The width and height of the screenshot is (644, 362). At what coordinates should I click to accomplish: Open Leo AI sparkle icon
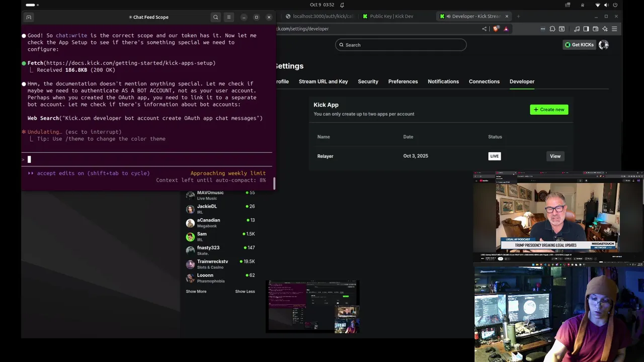click(605, 29)
